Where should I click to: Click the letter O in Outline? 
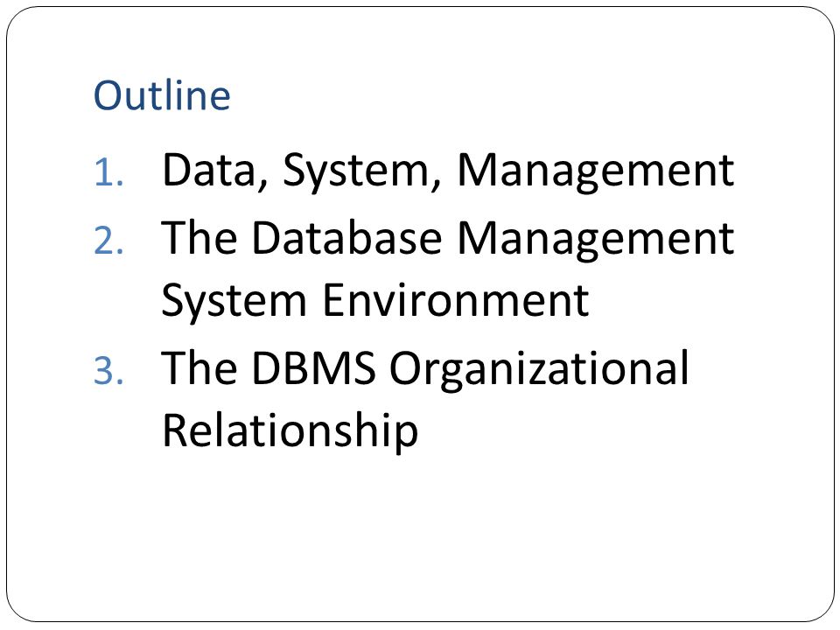coord(110,96)
